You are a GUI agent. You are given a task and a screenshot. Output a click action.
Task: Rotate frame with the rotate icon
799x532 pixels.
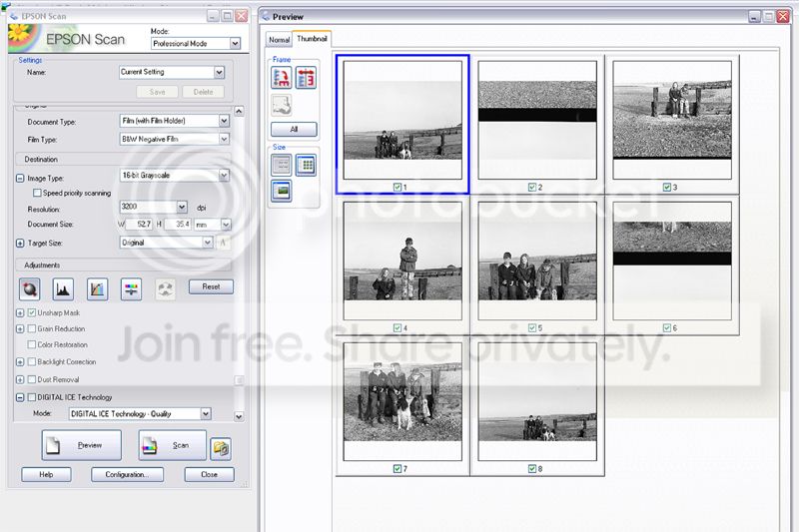click(x=282, y=78)
